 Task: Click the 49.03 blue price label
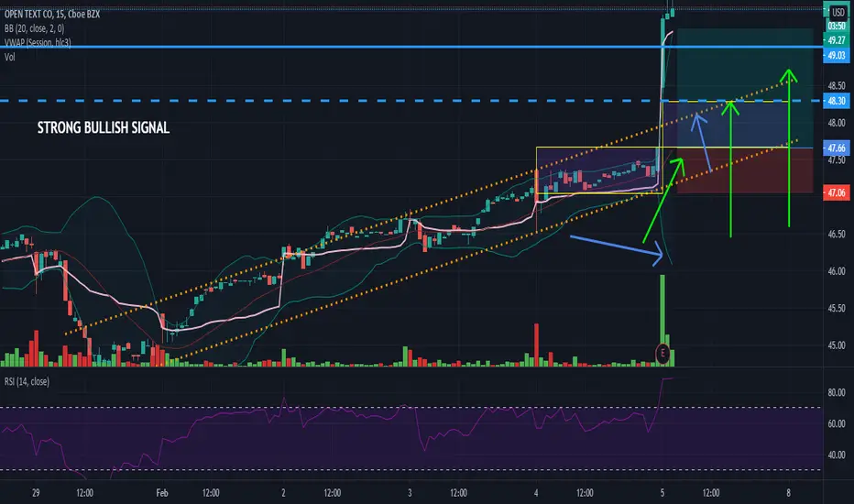click(836, 55)
